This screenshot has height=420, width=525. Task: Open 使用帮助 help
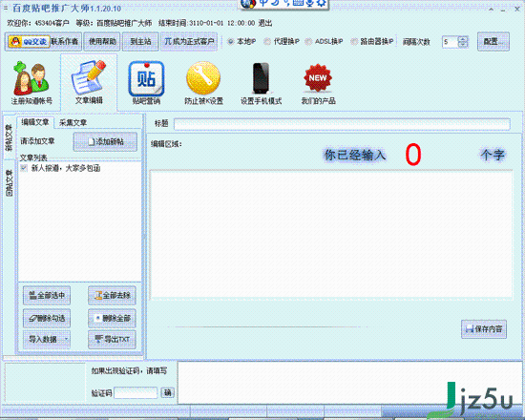click(x=102, y=42)
